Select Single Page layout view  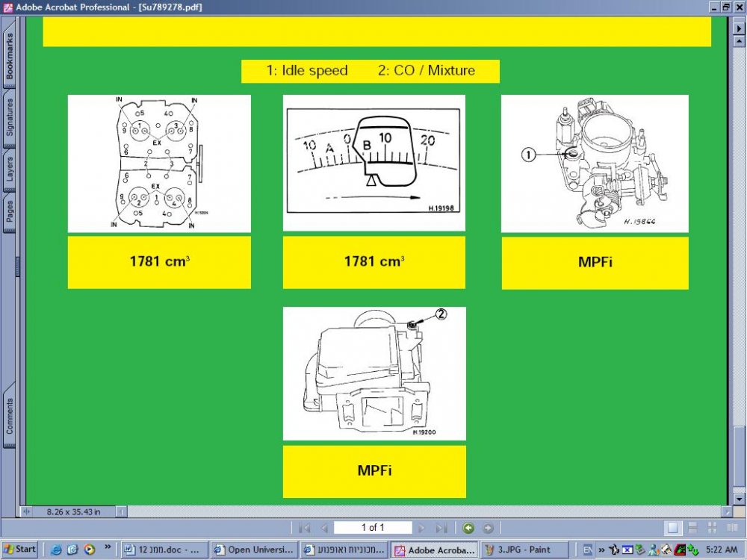(673, 528)
